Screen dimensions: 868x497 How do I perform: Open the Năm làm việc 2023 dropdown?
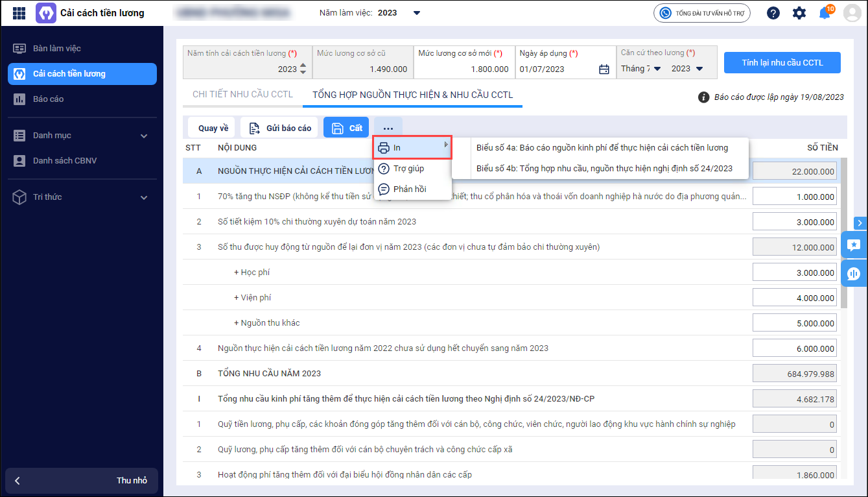[417, 13]
